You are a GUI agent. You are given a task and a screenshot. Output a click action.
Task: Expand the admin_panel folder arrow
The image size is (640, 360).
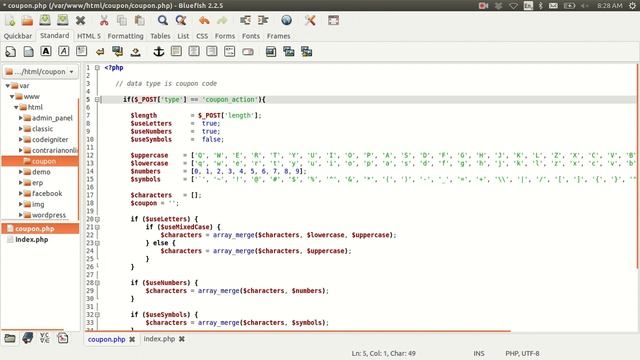pyautogui.click(x=20, y=118)
